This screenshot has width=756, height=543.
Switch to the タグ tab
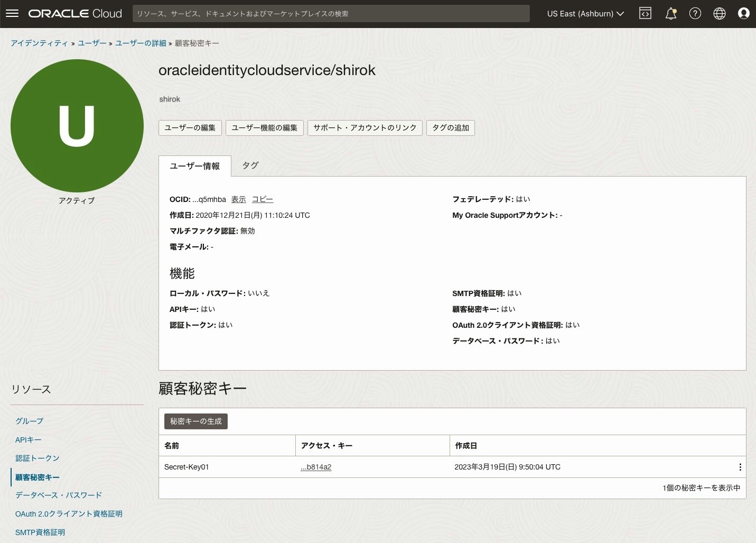pos(250,165)
